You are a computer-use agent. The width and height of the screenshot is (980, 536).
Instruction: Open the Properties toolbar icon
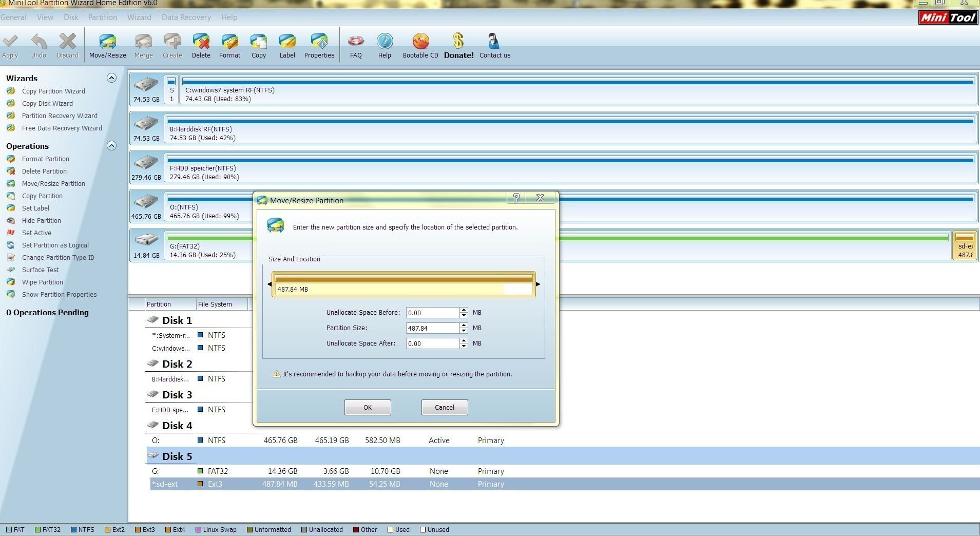click(319, 41)
